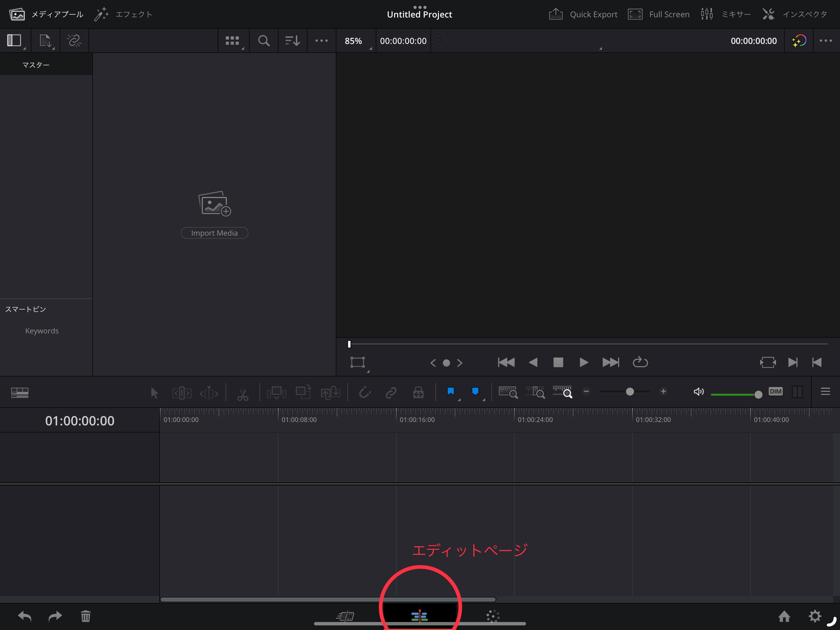This screenshot has height=630, width=840.
Task: Toggle linked selection with the chain icon
Action: 391,392
